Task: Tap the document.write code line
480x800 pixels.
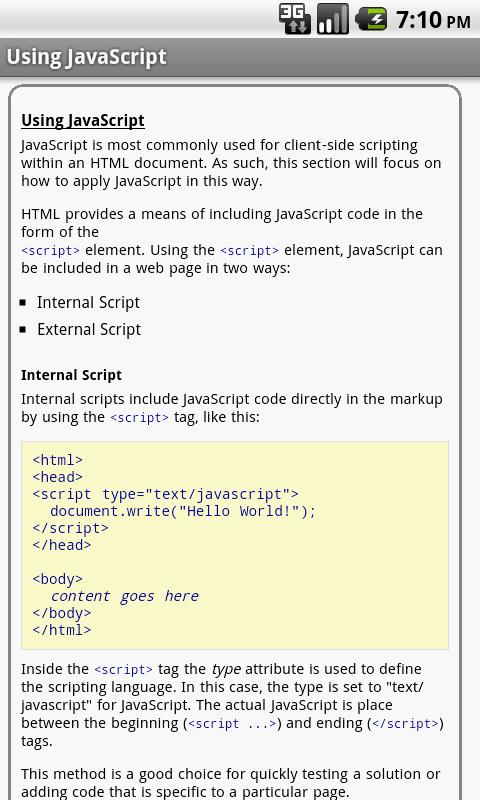Action: point(183,511)
